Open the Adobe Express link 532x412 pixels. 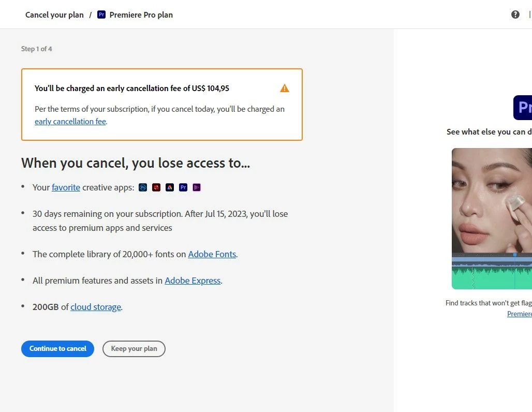[193, 281]
